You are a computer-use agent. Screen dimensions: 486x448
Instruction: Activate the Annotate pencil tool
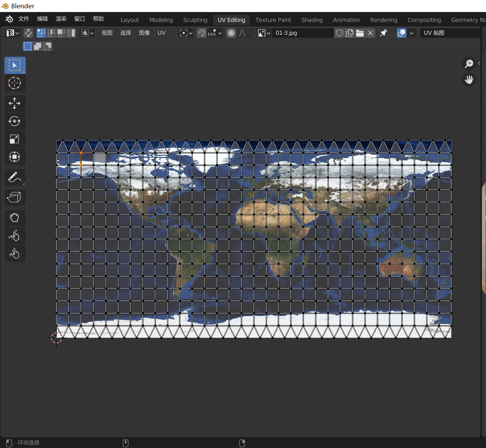[15, 178]
